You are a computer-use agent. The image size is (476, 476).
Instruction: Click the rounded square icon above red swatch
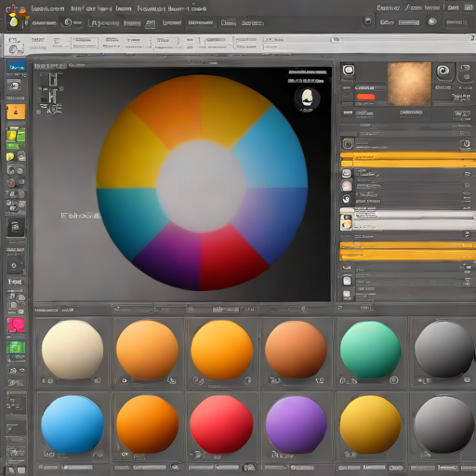(349, 70)
